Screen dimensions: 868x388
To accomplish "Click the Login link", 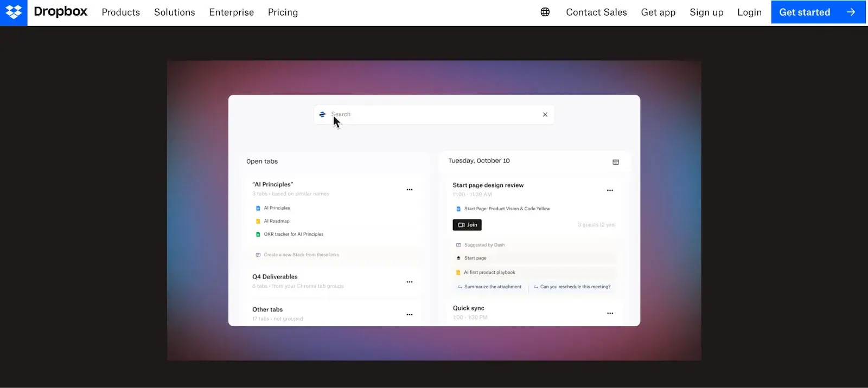I will click(x=749, y=12).
